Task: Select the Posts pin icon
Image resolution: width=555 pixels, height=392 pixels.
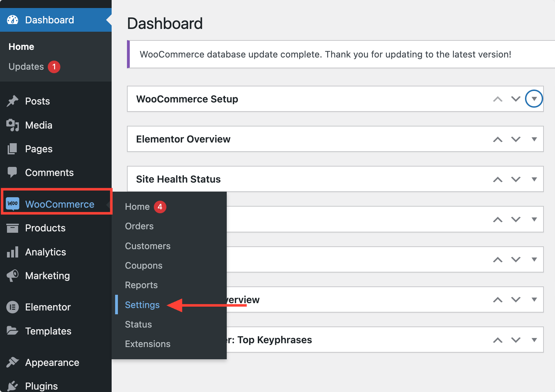Action: click(x=13, y=101)
